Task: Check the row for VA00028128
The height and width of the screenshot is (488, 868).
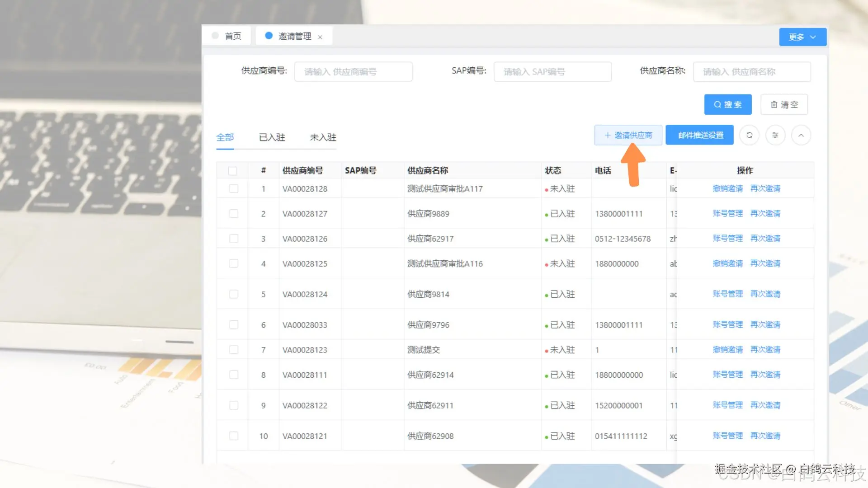Action: point(234,188)
